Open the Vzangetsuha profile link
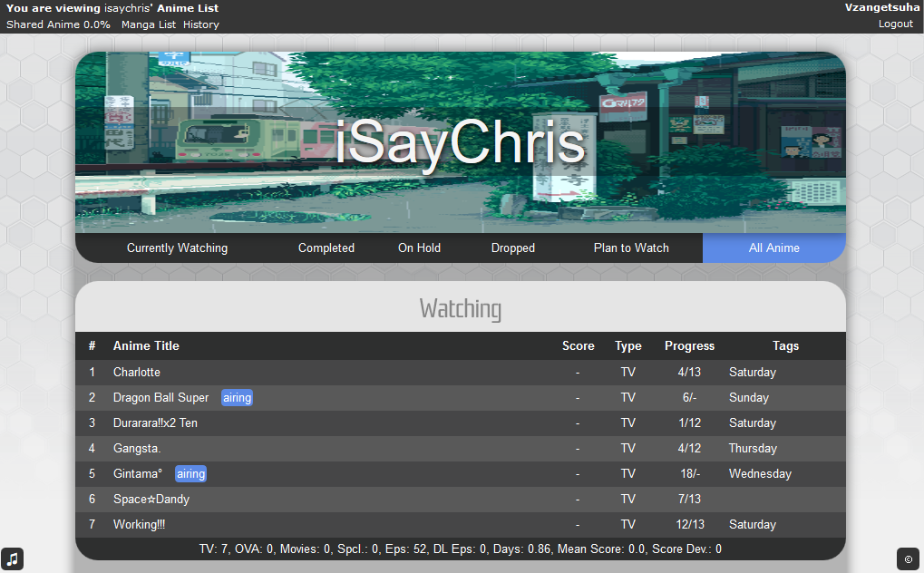The image size is (924, 573). click(882, 7)
